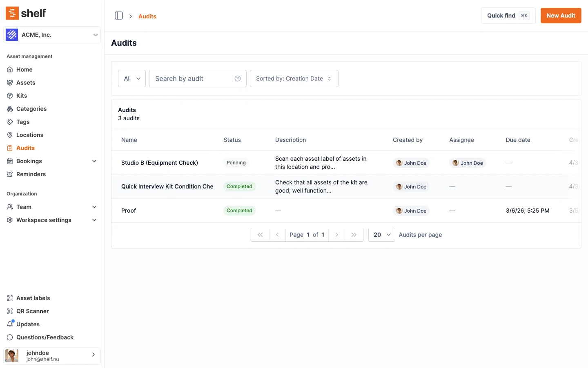Expand the Bookings submenu
The image size is (588, 368).
[94, 161]
